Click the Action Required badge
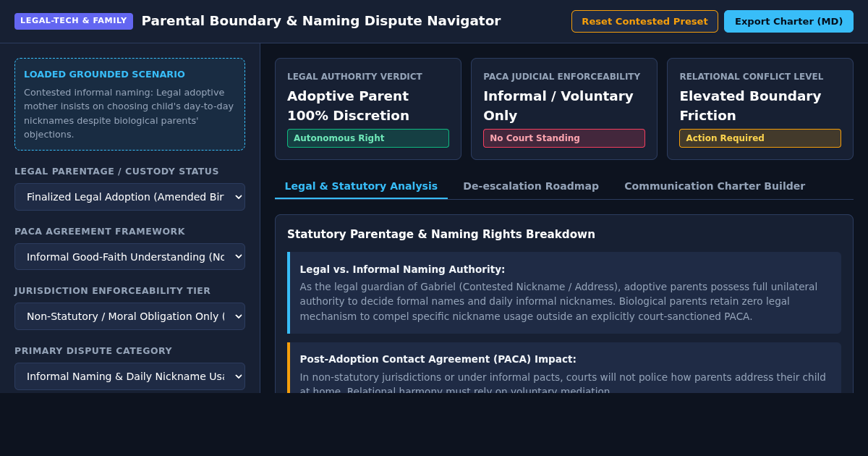 click(760, 138)
